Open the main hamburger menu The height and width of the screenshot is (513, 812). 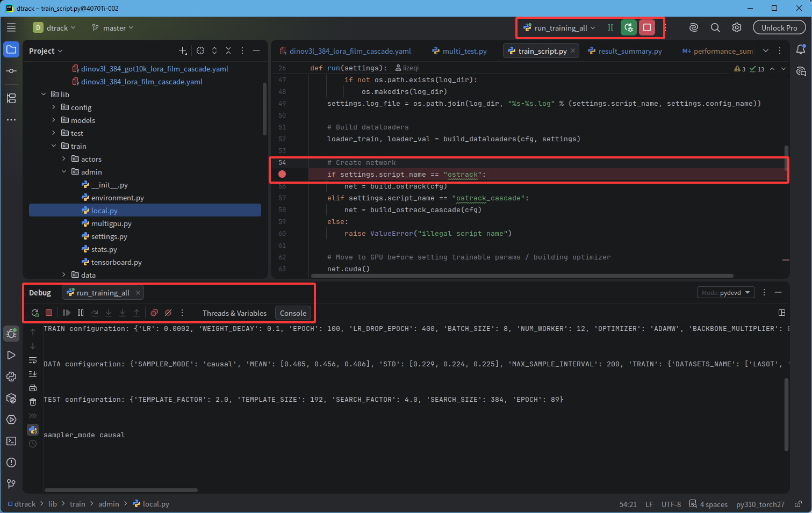click(x=11, y=27)
